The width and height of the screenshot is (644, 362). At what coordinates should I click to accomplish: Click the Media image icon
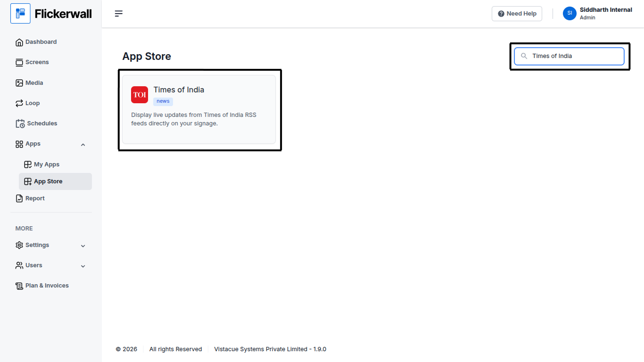point(19,83)
